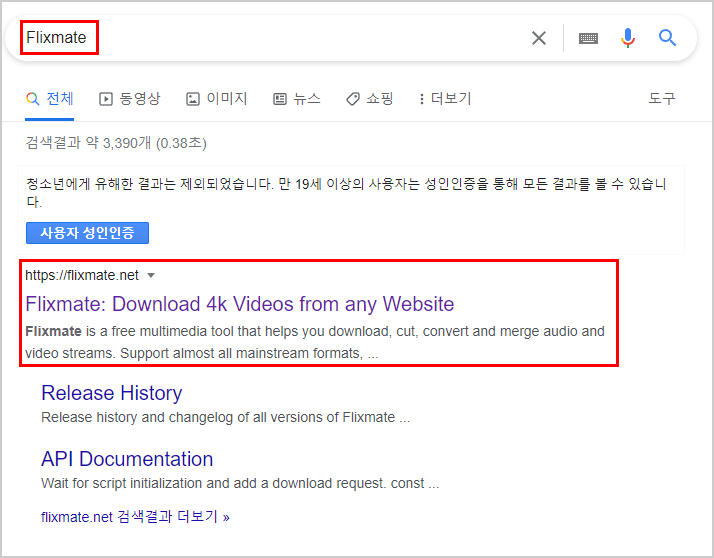Switch to the 이미지 tab

coord(216,98)
